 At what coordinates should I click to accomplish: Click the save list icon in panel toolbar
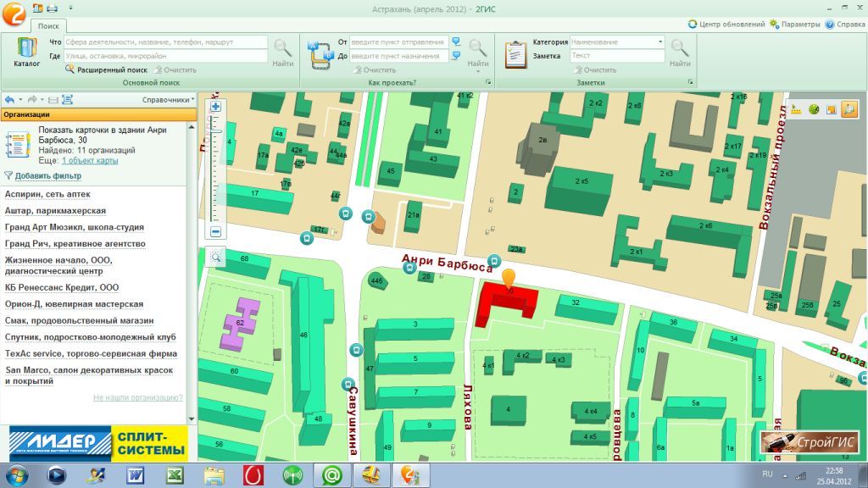point(53,100)
